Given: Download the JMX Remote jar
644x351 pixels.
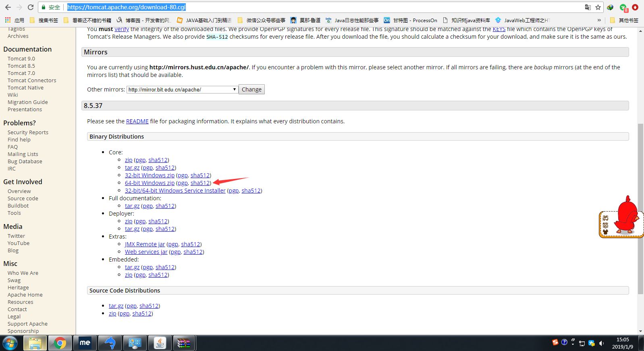Looking at the screenshot, I should coord(145,244).
